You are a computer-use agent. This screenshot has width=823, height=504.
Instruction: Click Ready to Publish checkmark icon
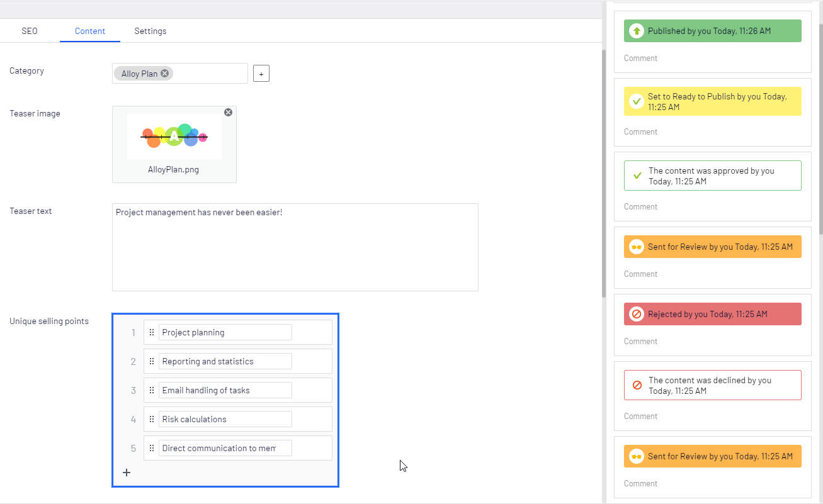[x=636, y=101]
